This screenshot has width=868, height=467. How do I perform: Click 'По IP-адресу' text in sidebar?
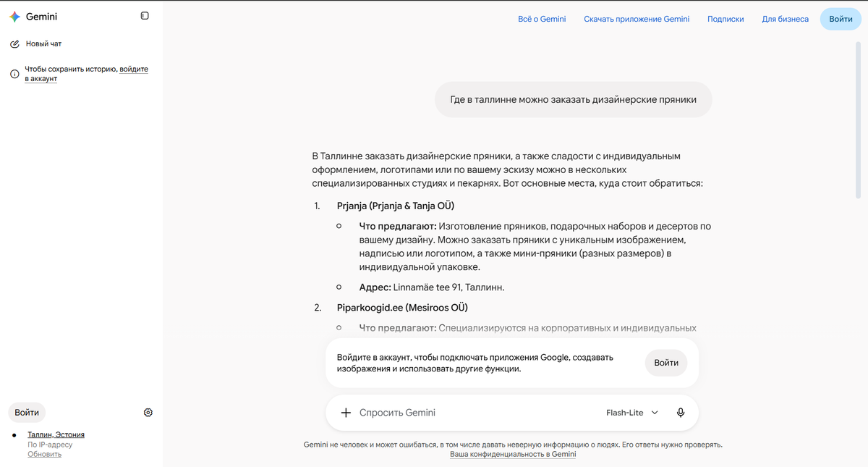(50, 445)
